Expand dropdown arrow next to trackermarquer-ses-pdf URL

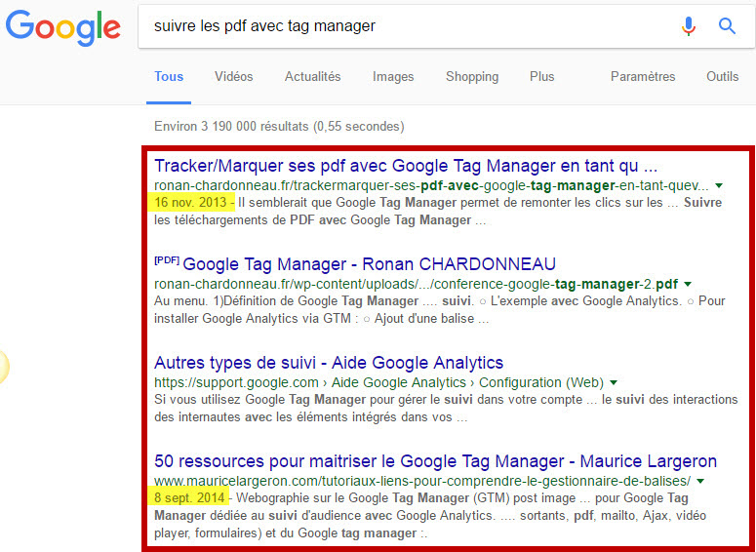click(719, 185)
